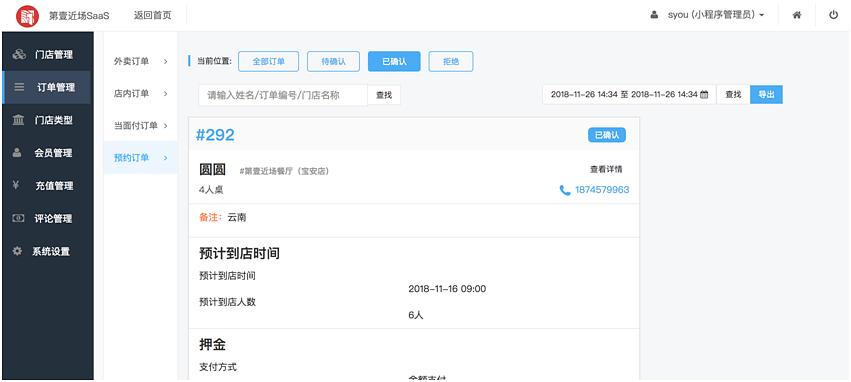
Task: Click the 已确认 status badge on order #292
Action: click(x=607, y=135)
